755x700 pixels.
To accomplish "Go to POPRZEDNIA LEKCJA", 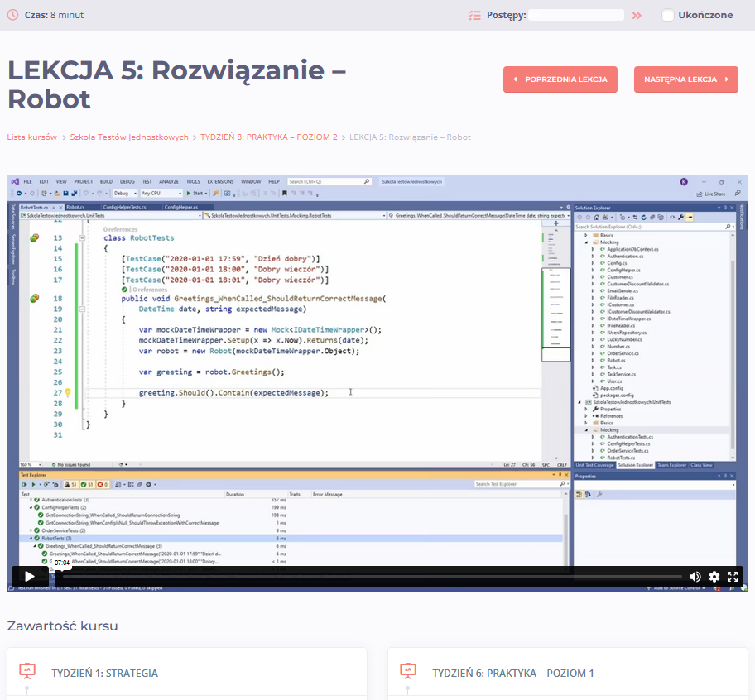I will [560, 79].
